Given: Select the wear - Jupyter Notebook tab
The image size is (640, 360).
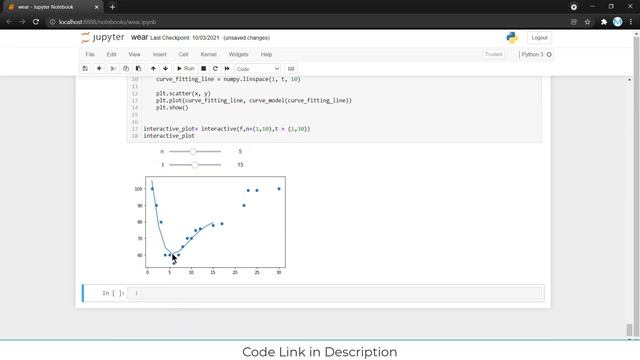Looking at the screenshot, I should 52,7.
